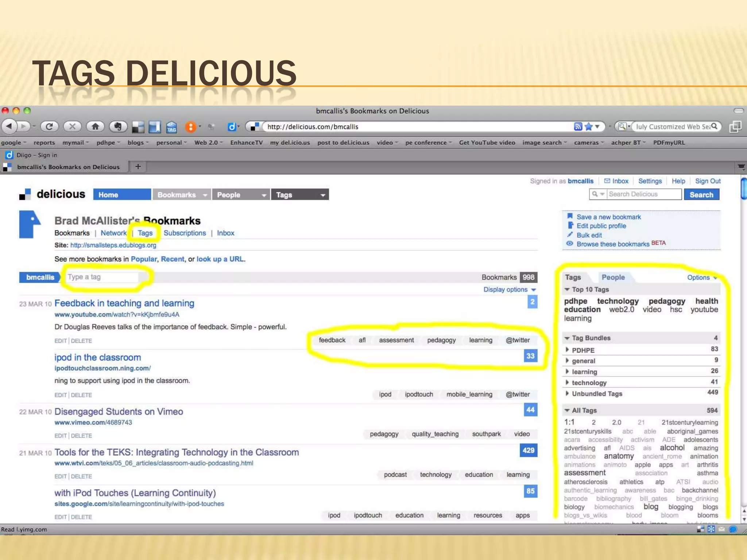Open a new tab with plus button
Viewport: 747px width, 560px height.
click(x=138, y=167)
